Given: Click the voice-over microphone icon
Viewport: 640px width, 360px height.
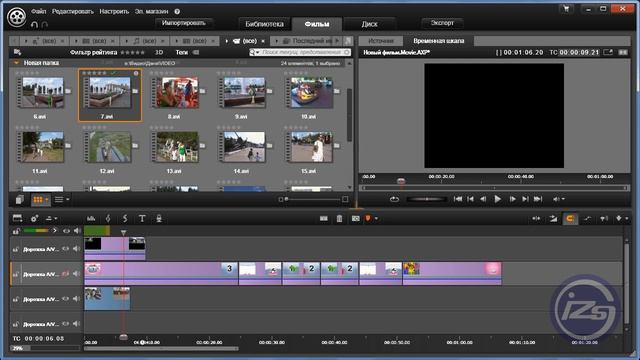Looking at the screenshot, I should click(159, 219).
